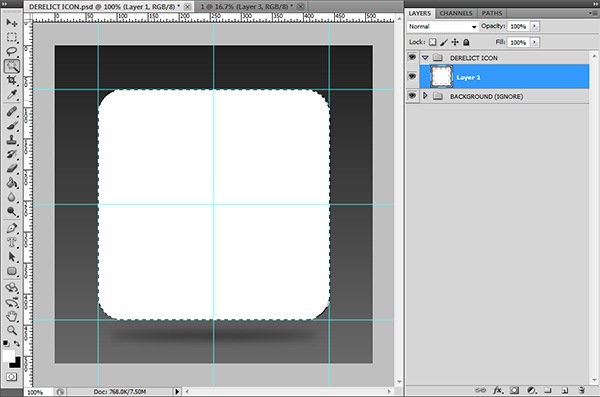Select the 3D Orbit camera tool
Image resolution: width=600 pixels, height=397 pixels.
tap(11, 302)
